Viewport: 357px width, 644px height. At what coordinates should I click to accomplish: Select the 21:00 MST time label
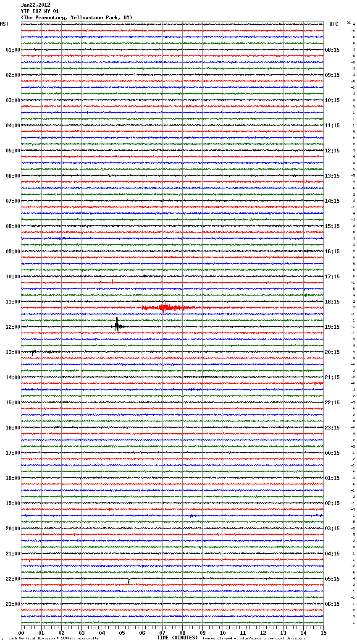coord(13,554)
